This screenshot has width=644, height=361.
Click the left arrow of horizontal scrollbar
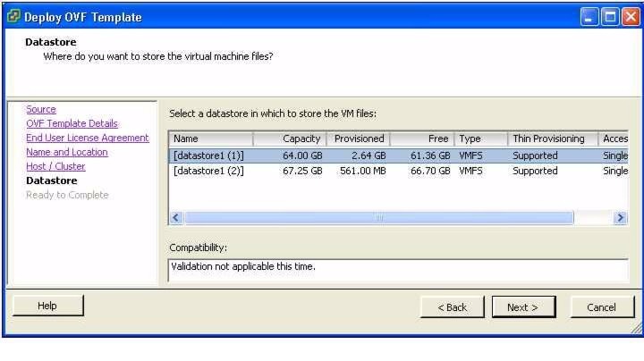pos(176,217)
